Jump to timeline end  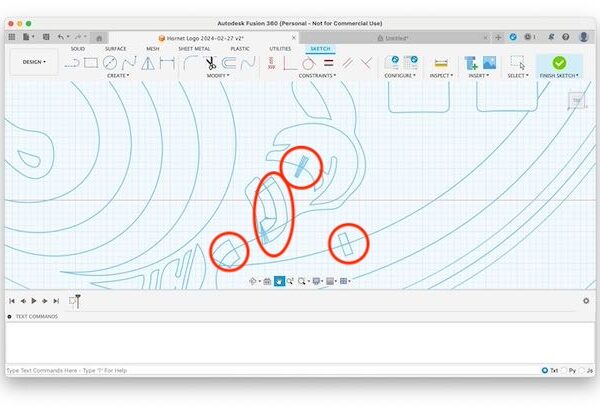coord(56,301)
